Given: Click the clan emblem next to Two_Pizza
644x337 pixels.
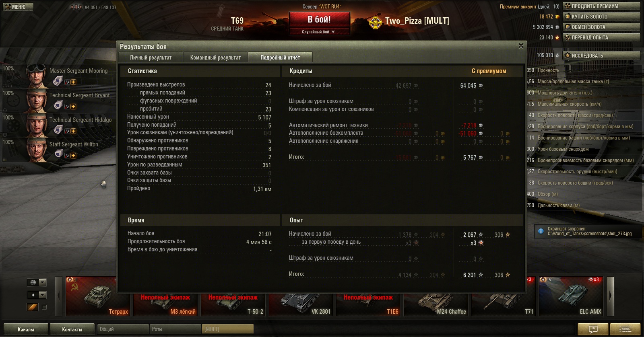Looking at the screenshot, I should point(376,22).
